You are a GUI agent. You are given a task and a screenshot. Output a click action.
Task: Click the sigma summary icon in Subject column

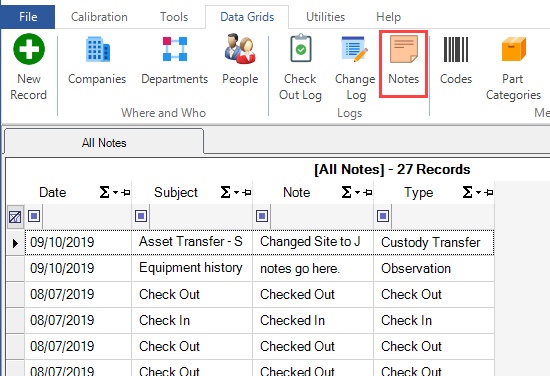[x=225, y=192]
